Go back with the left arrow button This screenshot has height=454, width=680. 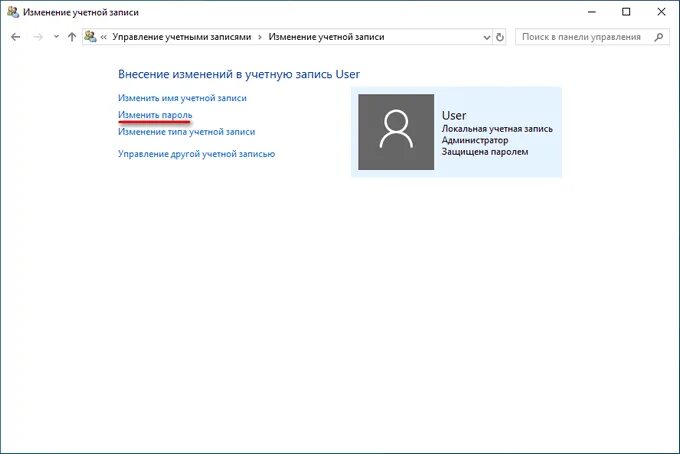16,37
